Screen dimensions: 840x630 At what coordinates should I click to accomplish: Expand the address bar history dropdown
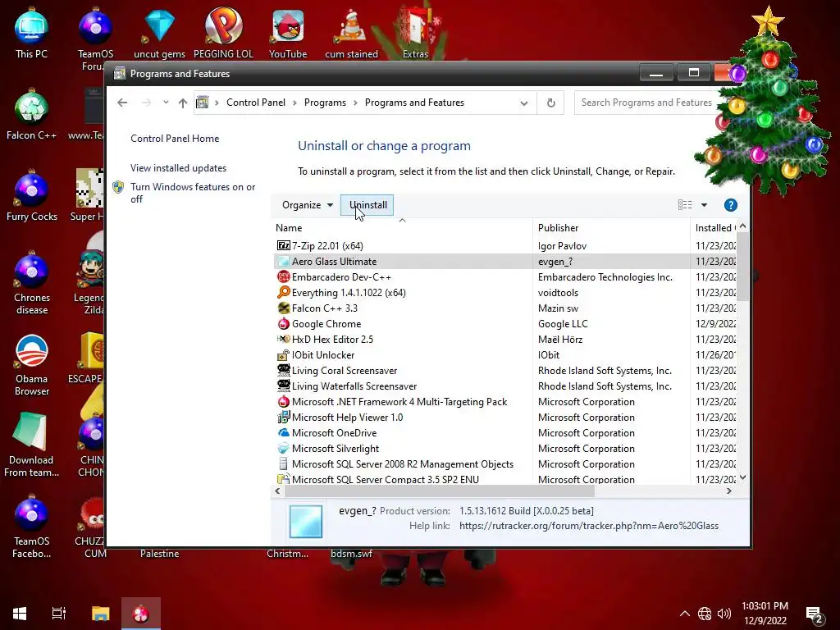(x=524, y=103)
